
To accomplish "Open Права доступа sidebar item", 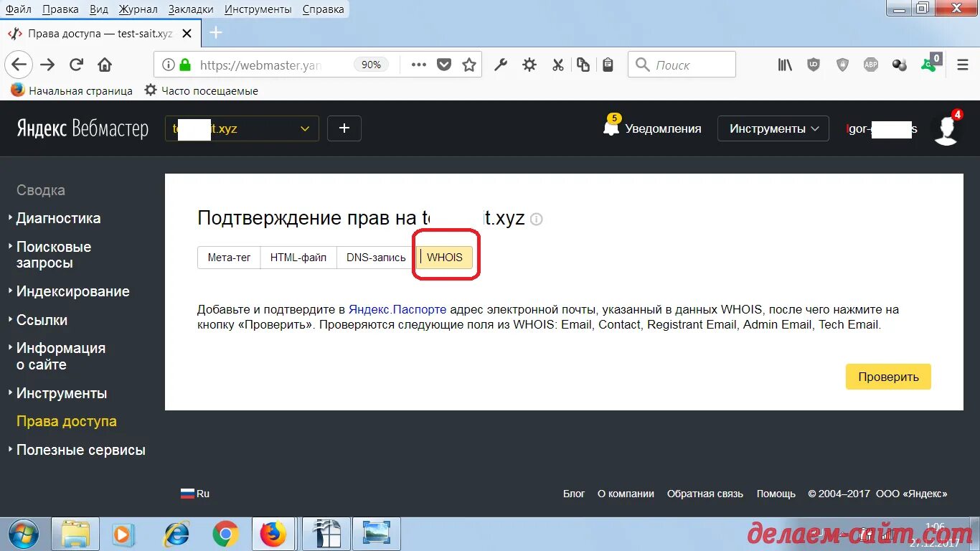I will coord(67,421).
